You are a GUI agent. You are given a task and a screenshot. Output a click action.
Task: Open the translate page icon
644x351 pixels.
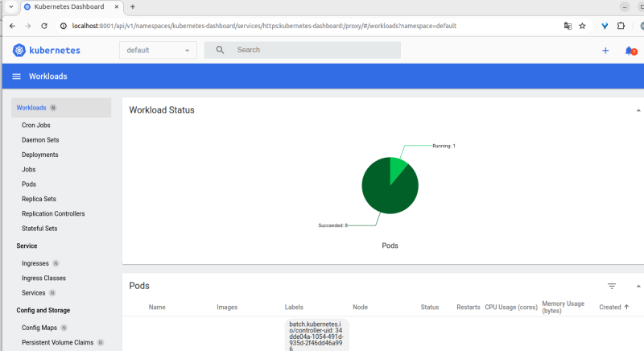pos(568,26)
